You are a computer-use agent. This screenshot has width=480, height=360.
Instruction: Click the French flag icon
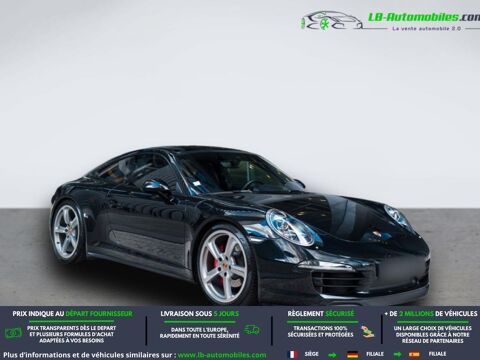(x=293, y=354)
